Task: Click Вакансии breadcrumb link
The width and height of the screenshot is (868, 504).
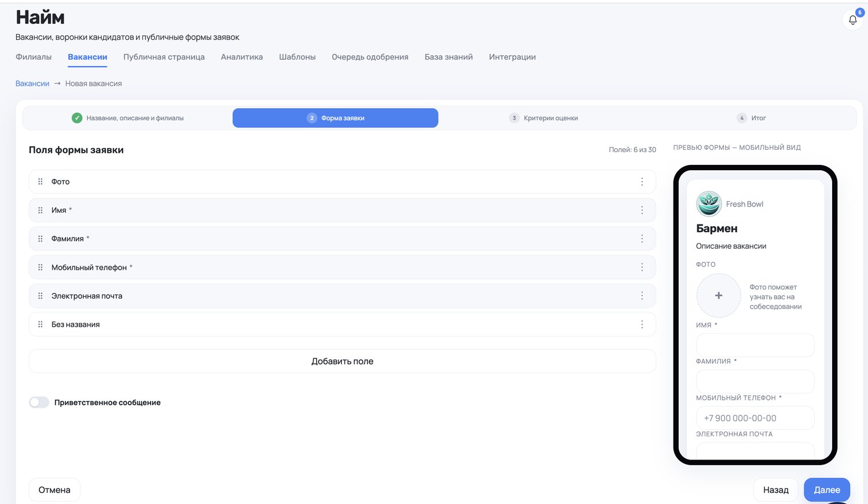Action: click(x=32, y=83)
